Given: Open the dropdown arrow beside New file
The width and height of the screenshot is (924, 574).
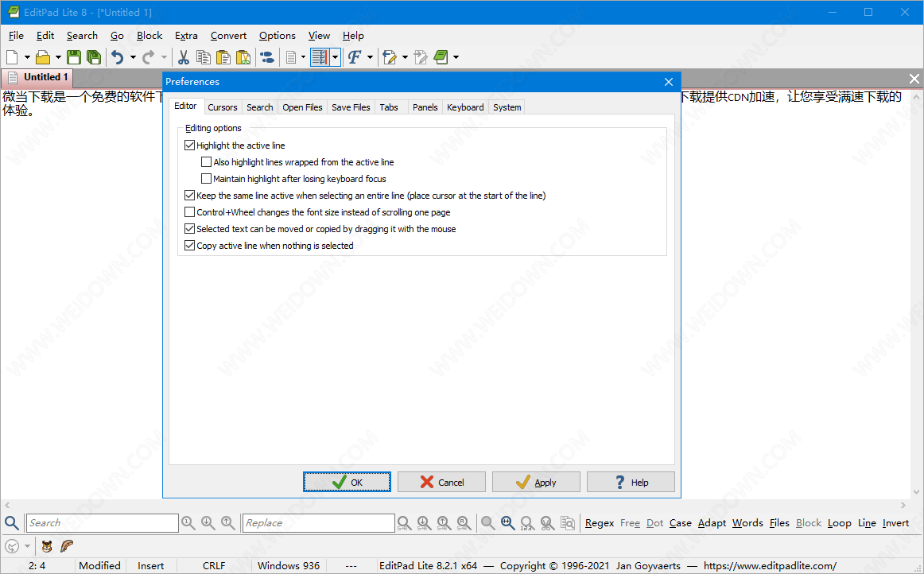Looking at the screenshot, I should pyautogui.click(x=26, y=57).
